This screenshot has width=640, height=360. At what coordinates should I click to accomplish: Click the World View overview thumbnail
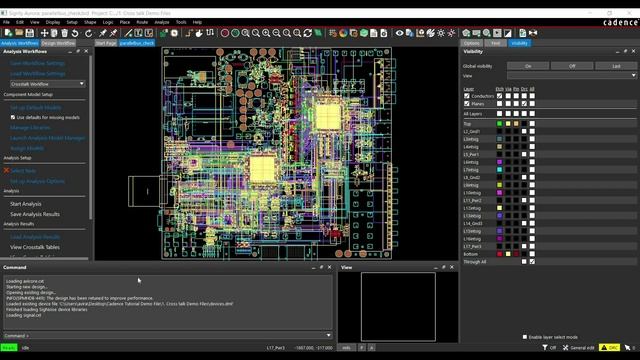point(398,307)
